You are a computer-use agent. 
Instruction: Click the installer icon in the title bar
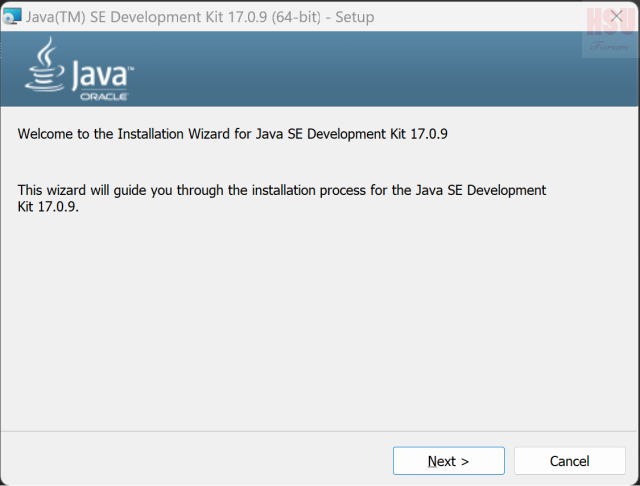pos(12,15)
